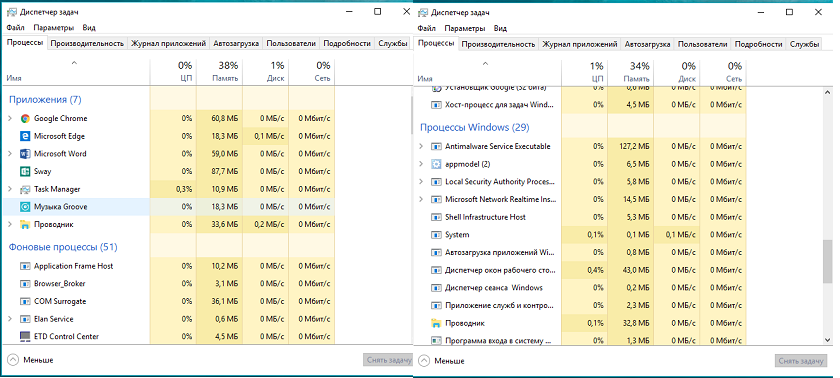Select the Microsoft Word app icon
Screen dimensions: 840x378
click(x=25, y=154)
